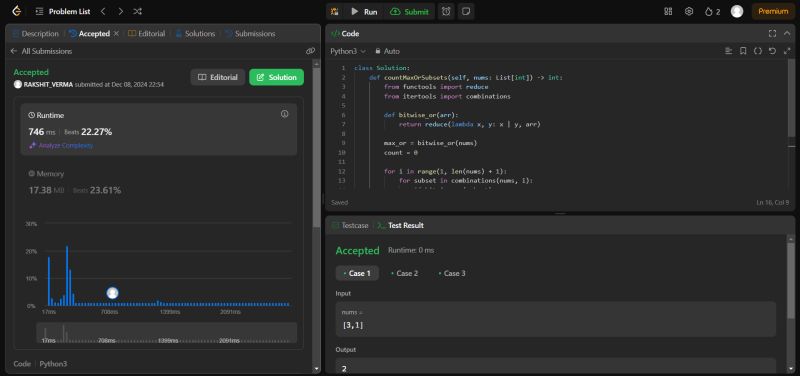Screen dimensions: 800x376
Task: Open the settings gear icon
Action: 689,11
